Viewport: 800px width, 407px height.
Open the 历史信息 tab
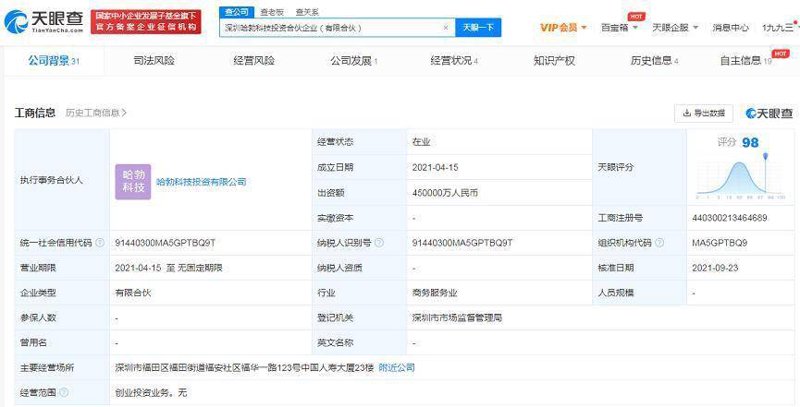coord(654,61)
